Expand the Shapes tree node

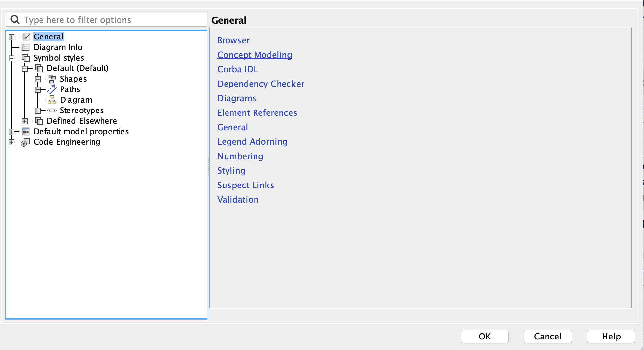coord(38,79)
